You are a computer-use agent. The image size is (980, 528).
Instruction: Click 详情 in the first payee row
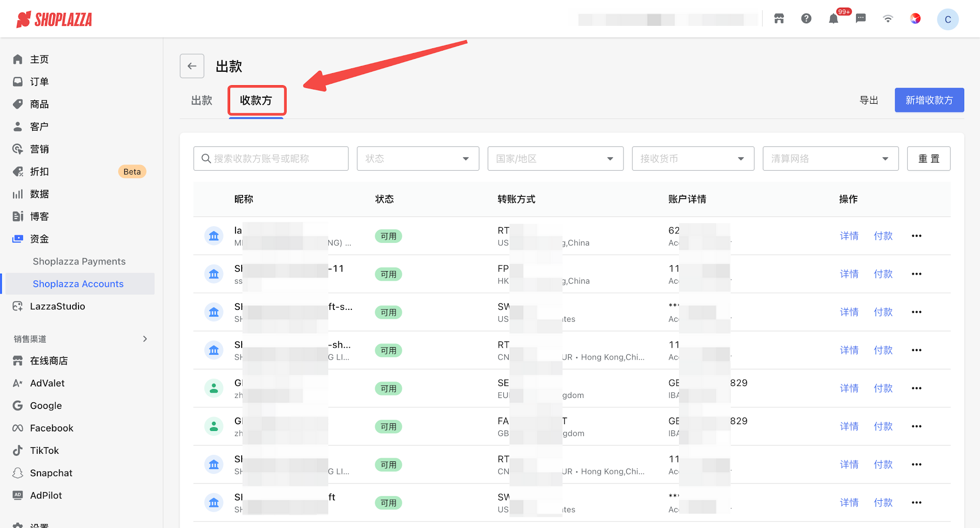849,236
